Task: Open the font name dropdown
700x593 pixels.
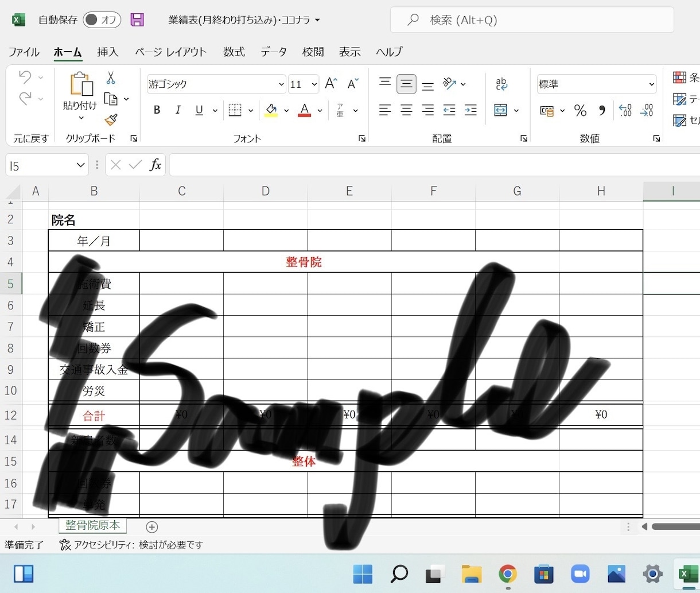Action: (281, 84)
